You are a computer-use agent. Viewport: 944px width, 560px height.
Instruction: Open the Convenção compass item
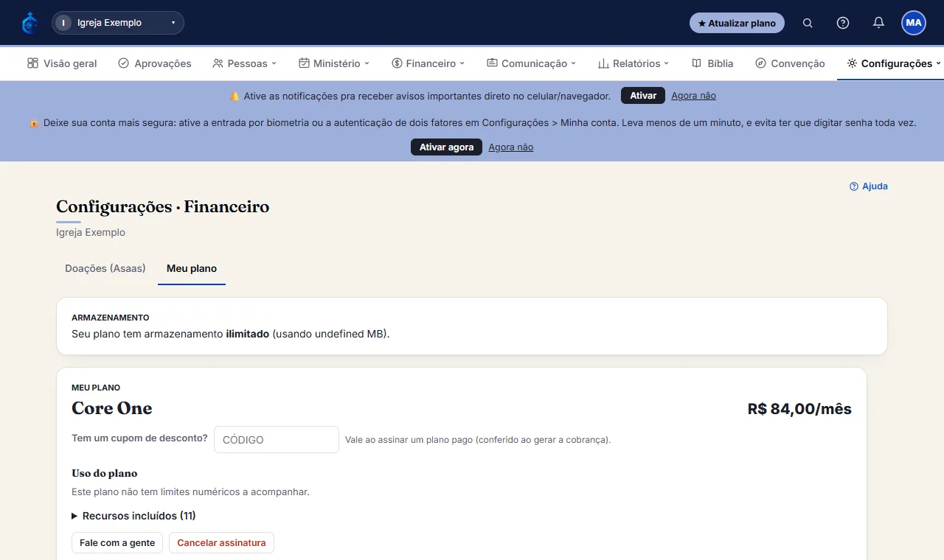[790, 63]
